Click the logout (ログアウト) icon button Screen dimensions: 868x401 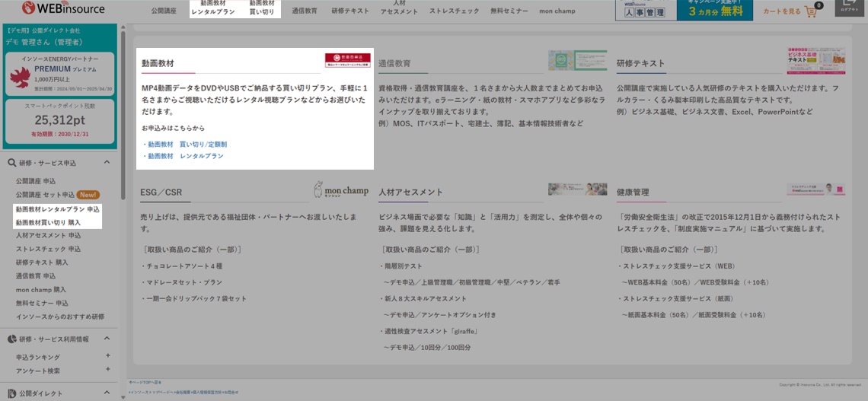847,7
